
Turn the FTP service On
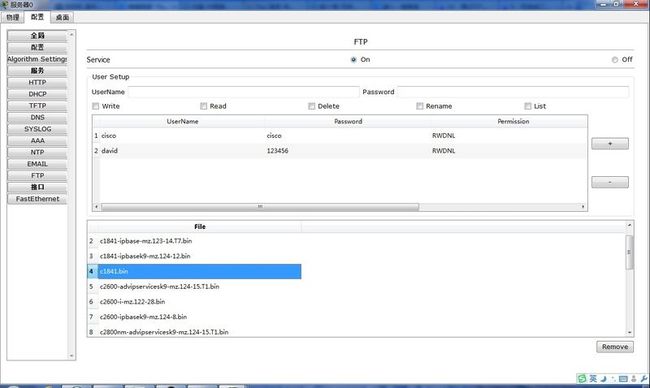pos(353,60)
